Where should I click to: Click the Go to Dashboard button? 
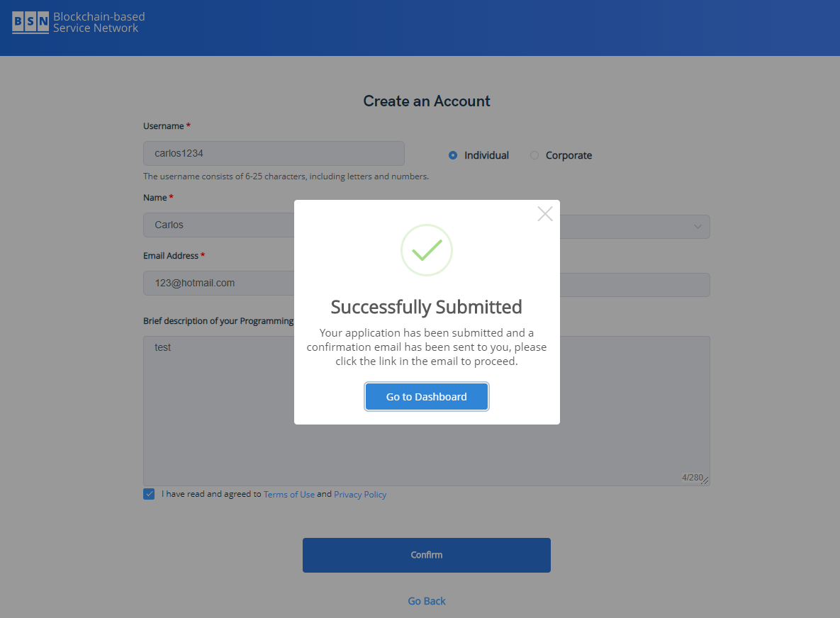(x=427, y=396)
